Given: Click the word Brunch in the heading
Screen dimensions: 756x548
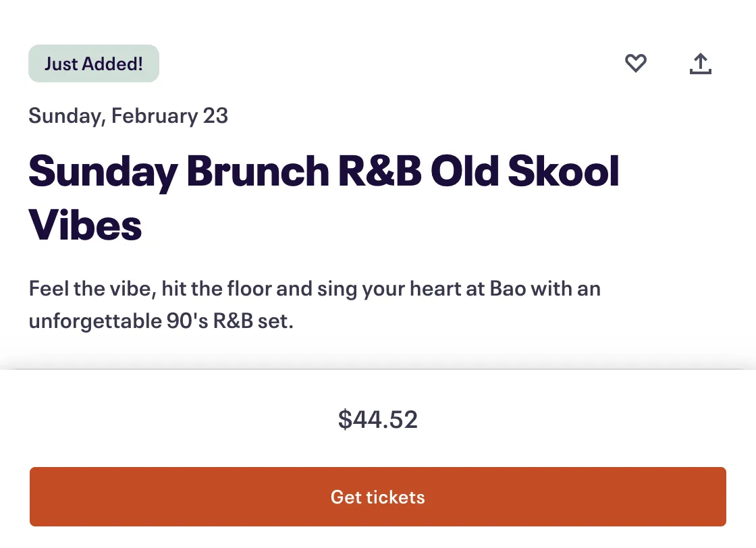Looking at the screenshot, I should (x=258, y=171).
